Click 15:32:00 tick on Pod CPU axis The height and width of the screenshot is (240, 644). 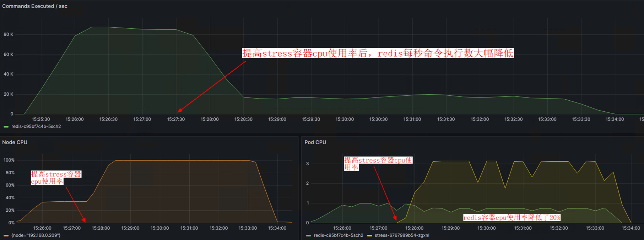coord(559,228)
